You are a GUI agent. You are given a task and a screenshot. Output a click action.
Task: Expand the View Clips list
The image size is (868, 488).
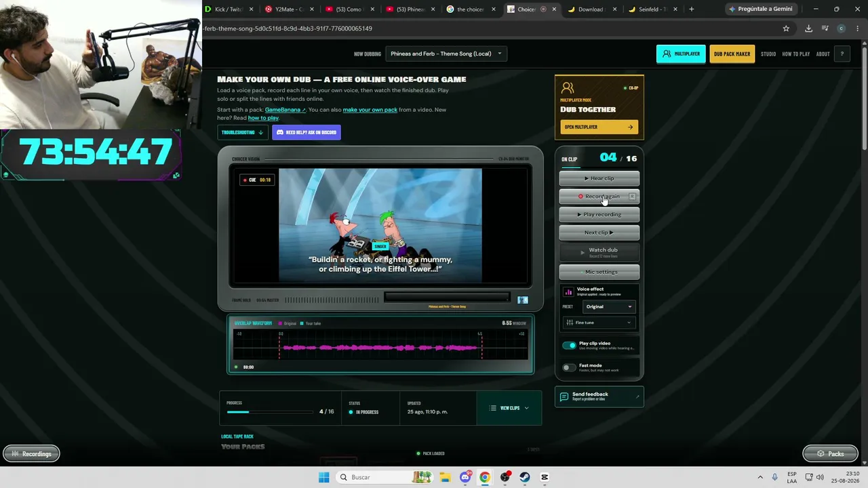[x=509, y=408]
